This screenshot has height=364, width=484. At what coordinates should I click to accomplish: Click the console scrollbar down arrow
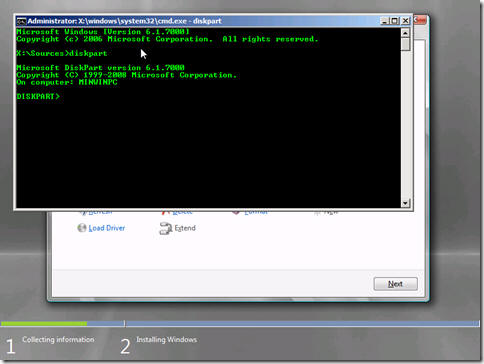click(405, 203)
